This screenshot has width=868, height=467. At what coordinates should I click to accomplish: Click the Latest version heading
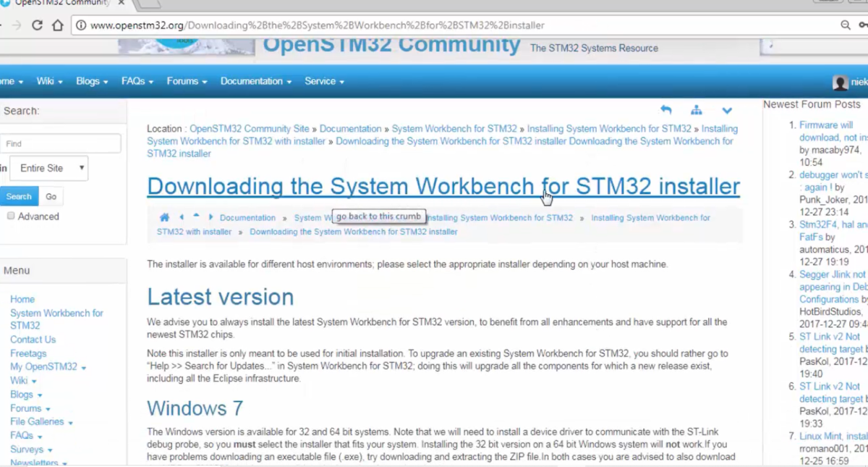[x=220, y=297]
